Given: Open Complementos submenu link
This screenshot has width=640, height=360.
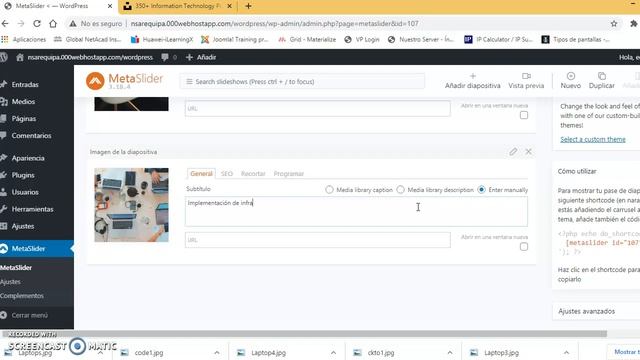Looking at the screenshot, I should (x=22, y=296).
